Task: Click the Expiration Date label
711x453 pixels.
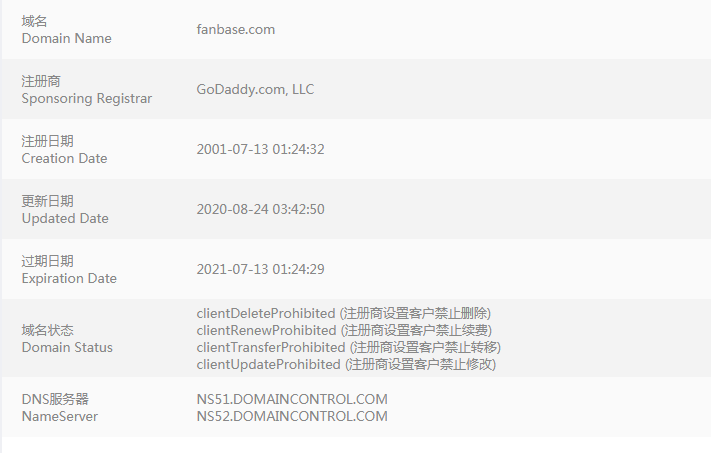Action: click(69, 278)
